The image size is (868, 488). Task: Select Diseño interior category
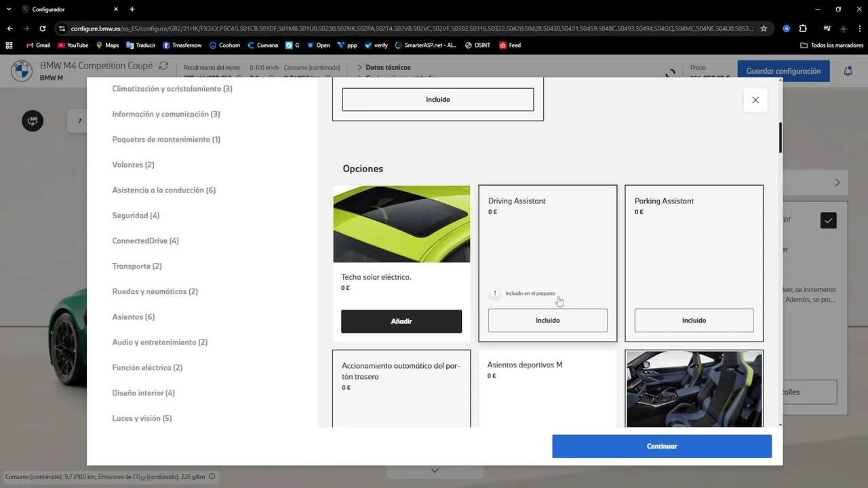click(x=143, y=393)
